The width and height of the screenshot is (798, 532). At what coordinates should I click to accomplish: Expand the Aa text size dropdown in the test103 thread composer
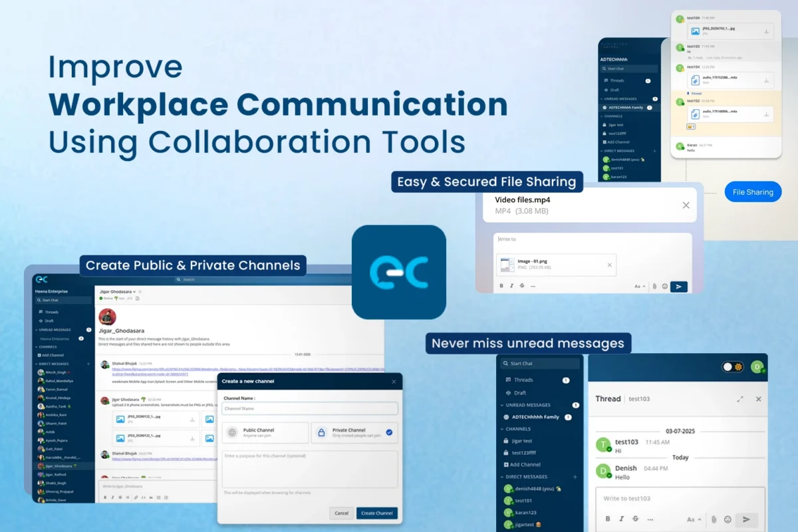pyautogui.click(x=694, y=519)
